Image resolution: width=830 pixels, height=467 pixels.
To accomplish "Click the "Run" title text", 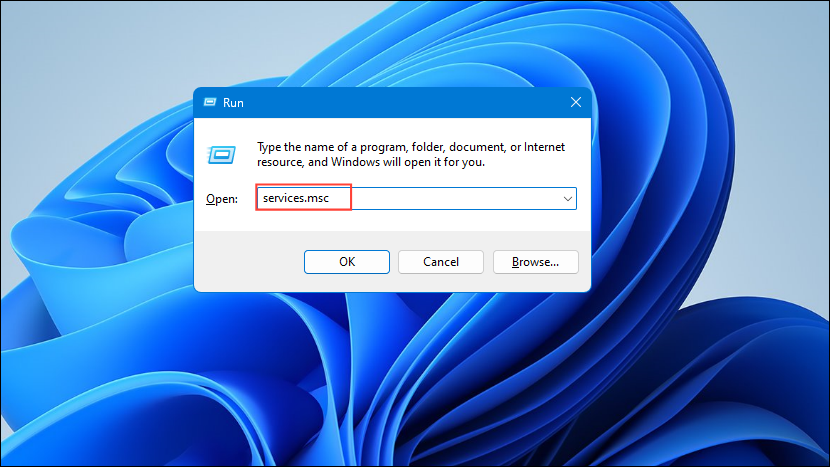I will point(233,103).
